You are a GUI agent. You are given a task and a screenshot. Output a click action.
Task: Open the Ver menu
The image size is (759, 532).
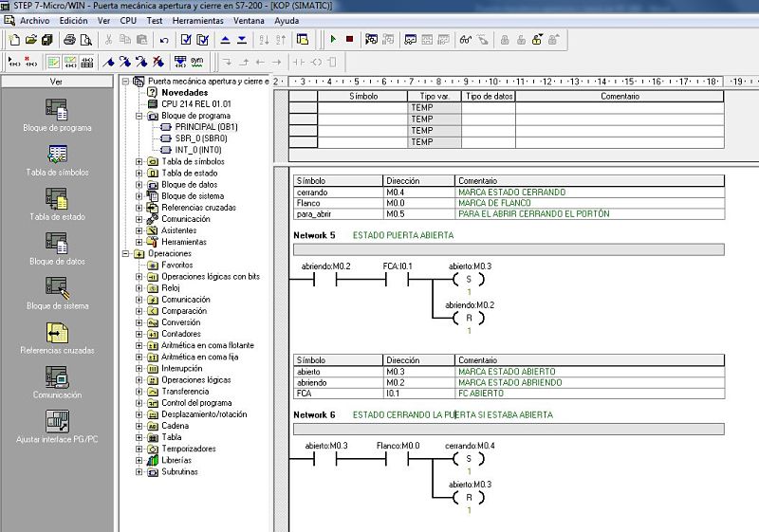coord(103,21)
